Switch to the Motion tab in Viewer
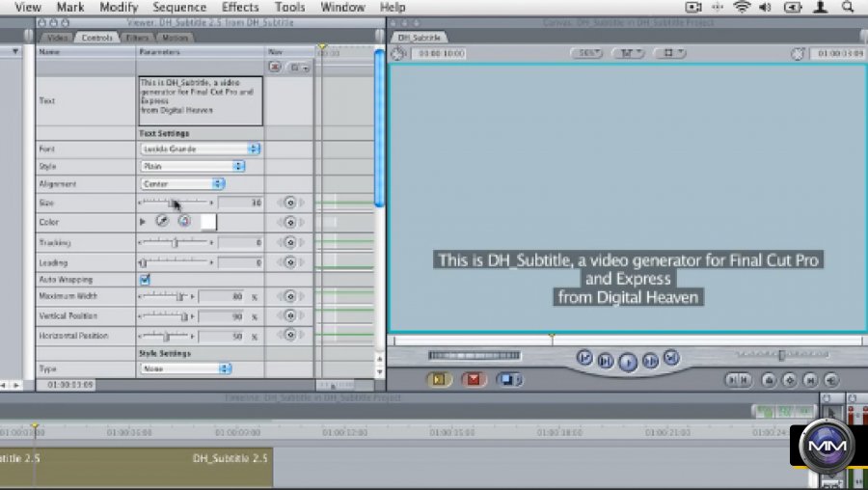This screenshot has height=490, width=868. (175, 38)
